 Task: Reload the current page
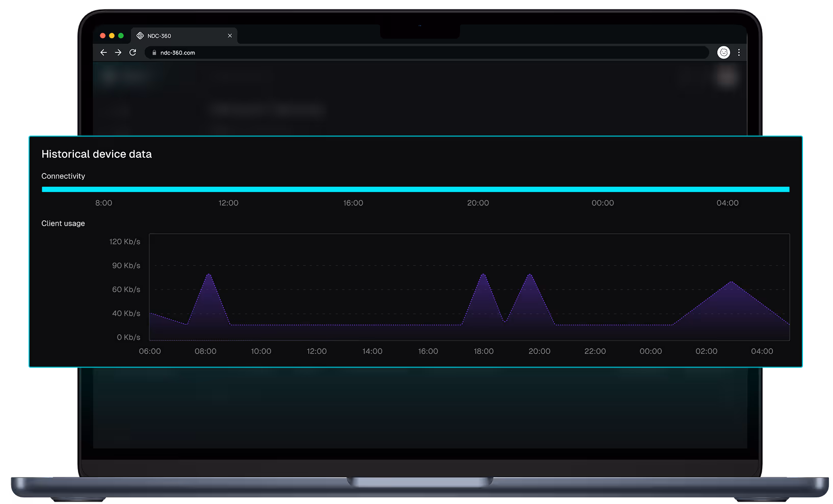coord(133,52)
